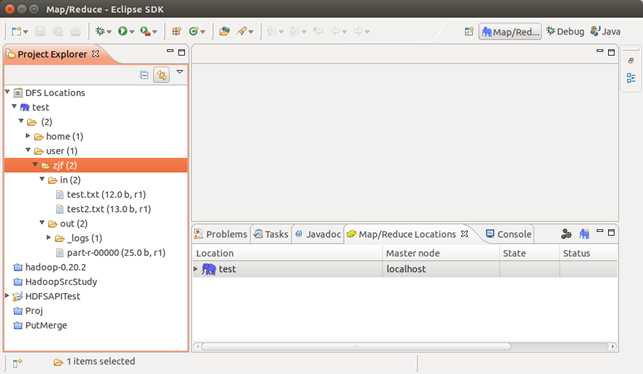Image resolution: width=643 pixels, height=374 pixels.
Task: Expand the home (1) folder
Action: tap(28, 135)
